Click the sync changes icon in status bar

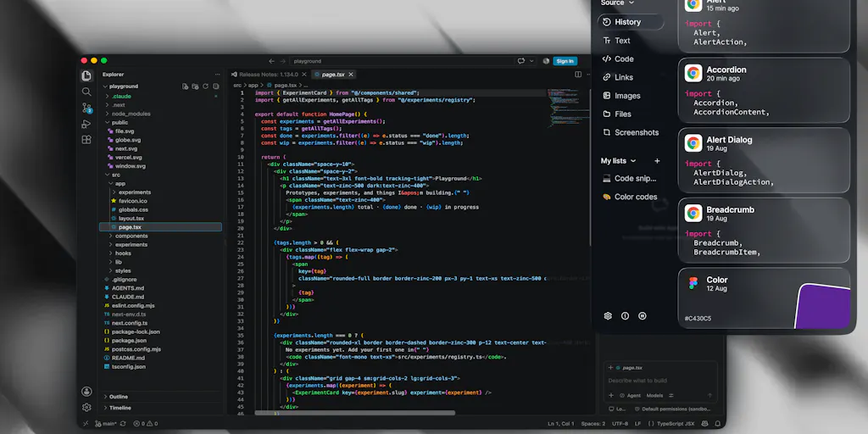pyautogui.click(x=123, y=424)
